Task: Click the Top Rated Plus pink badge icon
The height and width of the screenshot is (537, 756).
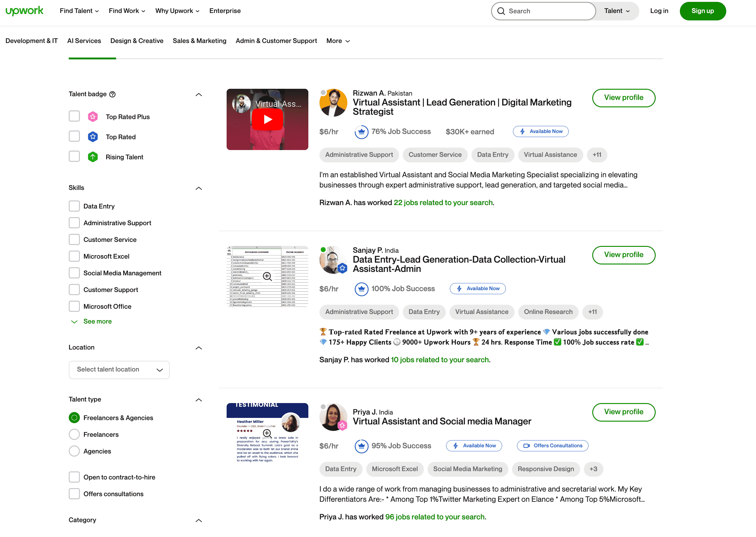Action: coord(93,117)
